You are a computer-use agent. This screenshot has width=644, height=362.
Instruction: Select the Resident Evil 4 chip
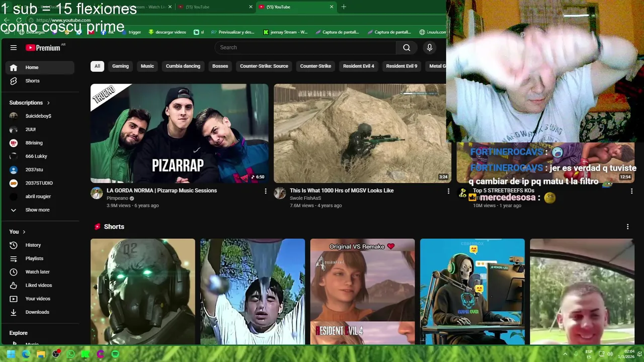click(359, 66)
